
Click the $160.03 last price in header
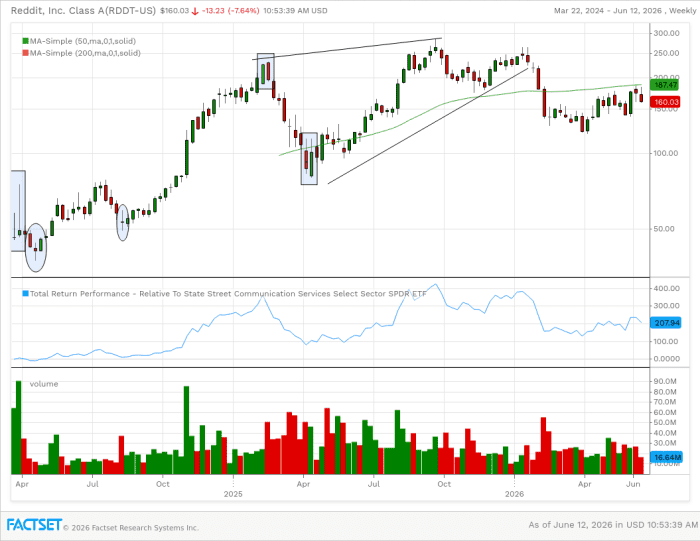(175, 11)
